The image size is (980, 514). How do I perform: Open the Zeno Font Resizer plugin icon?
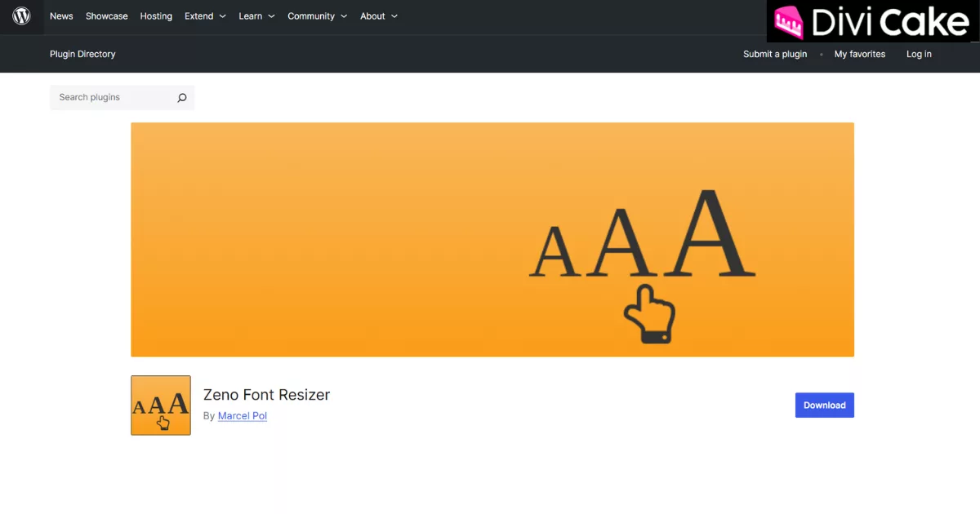pos(161,405)
